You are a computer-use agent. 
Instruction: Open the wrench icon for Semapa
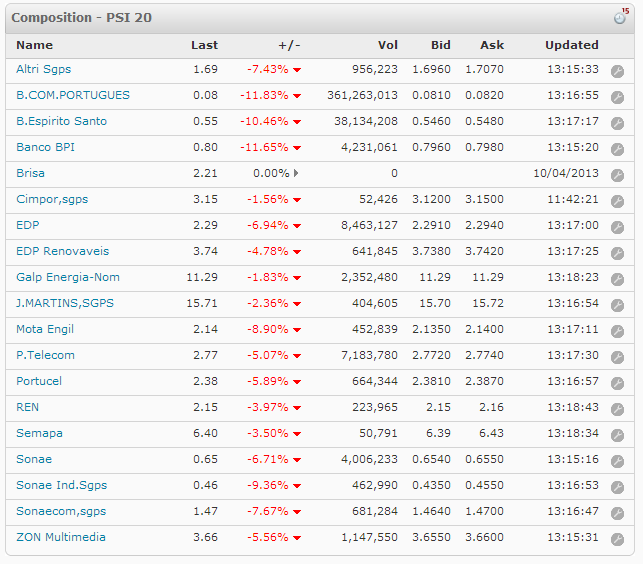[617, 435]
